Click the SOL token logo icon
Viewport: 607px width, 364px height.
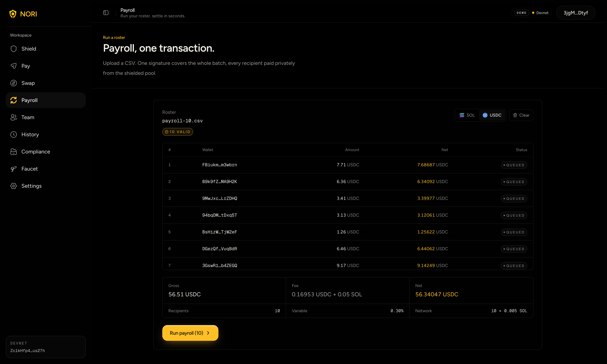pos(462,115)
